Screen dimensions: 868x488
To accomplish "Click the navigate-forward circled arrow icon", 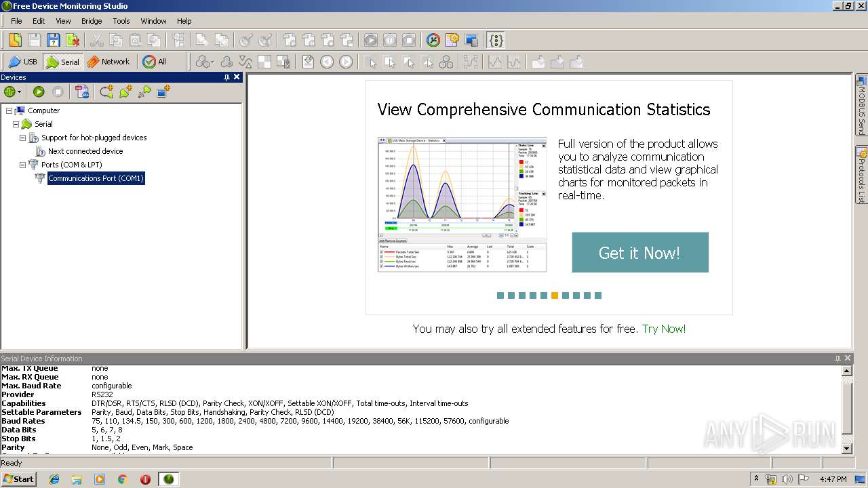I will 346,62.
